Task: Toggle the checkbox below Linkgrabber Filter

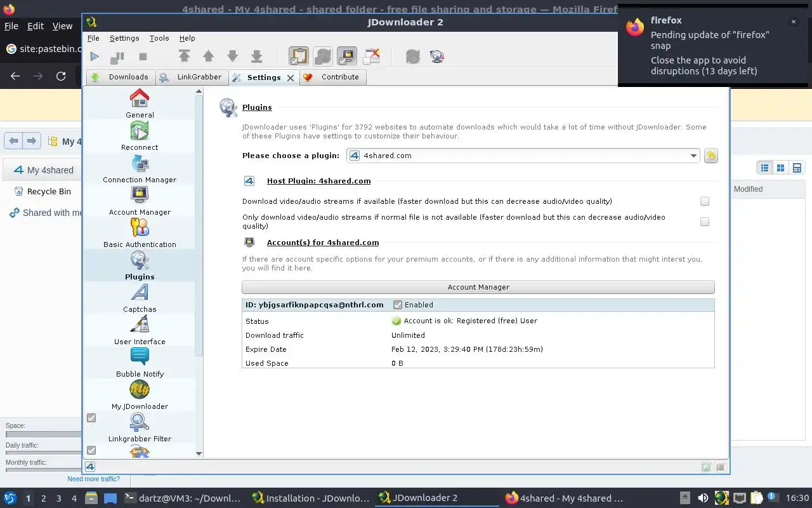Action: (91, 450)
